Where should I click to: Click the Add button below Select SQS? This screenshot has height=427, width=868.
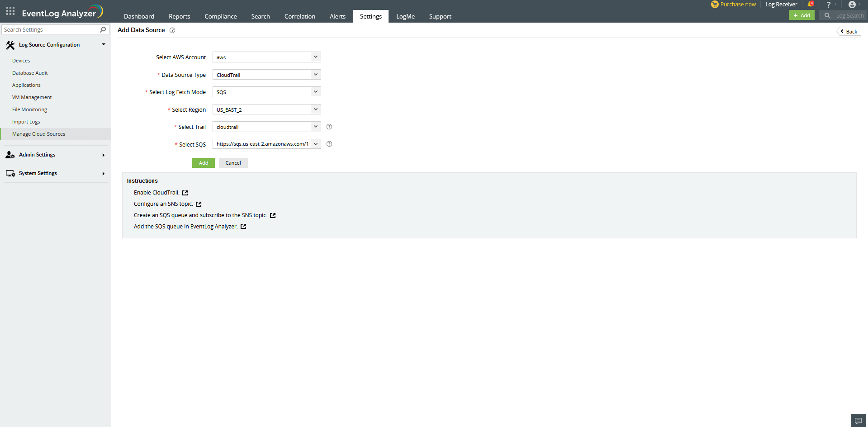203,163
